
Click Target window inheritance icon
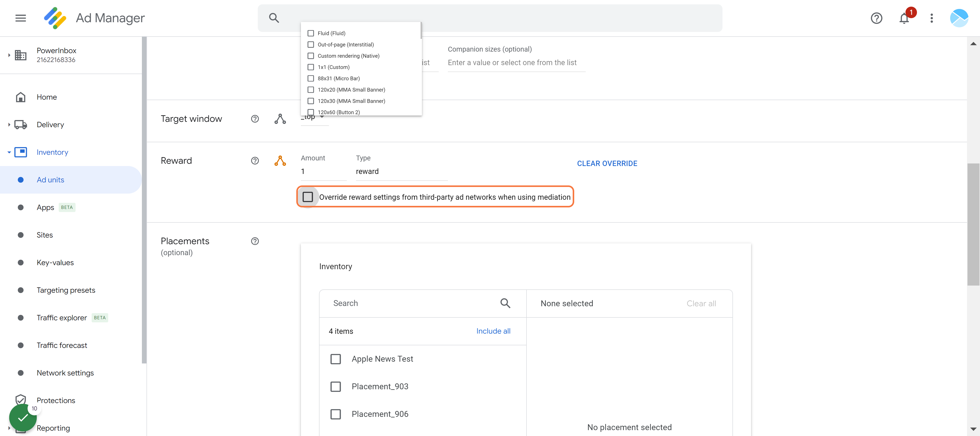280,119
